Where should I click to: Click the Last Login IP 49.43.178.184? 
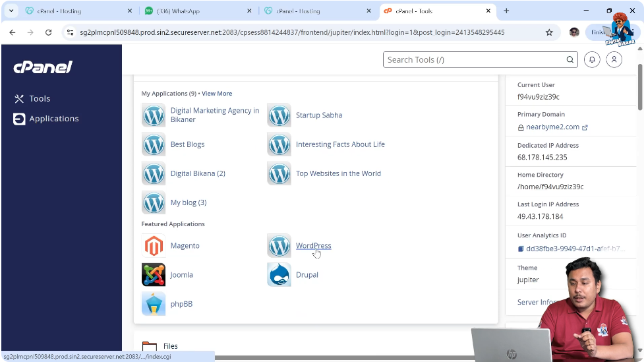tap(540, 216)
